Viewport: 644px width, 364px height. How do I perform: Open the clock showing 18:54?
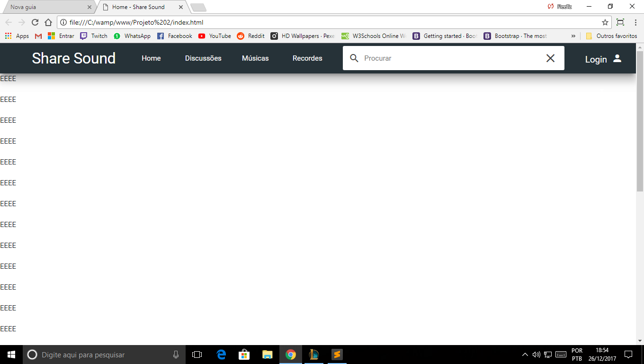602,355
